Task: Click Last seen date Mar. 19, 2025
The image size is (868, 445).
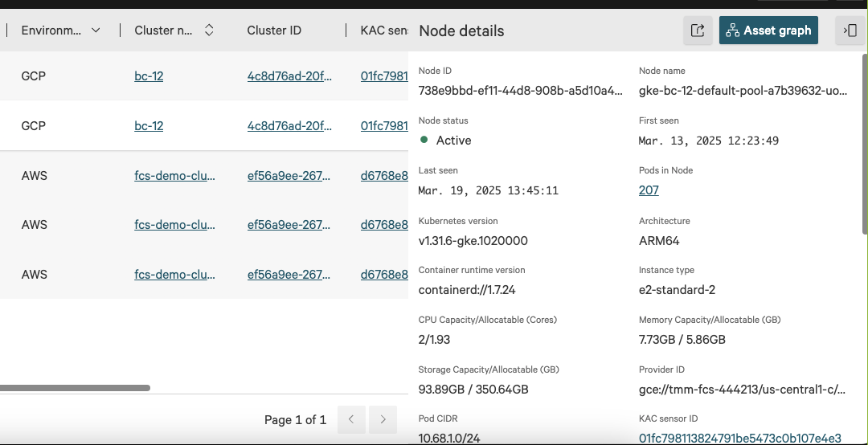Action: (x=489, y=191)
